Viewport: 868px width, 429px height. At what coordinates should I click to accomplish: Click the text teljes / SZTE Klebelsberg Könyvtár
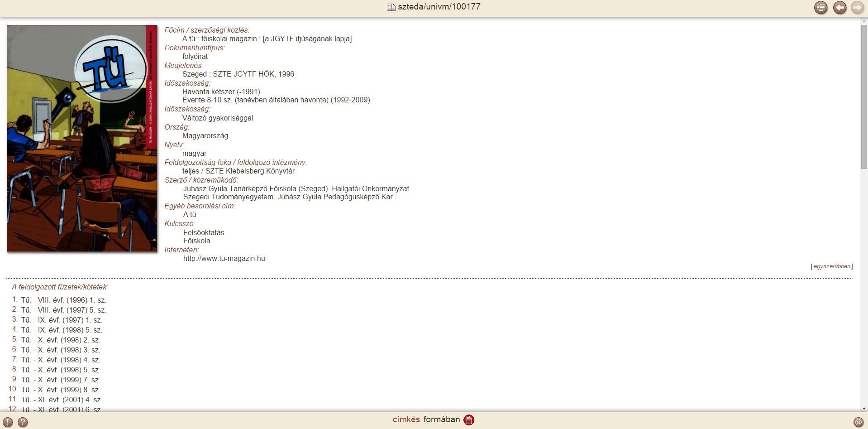pos(238,171)
